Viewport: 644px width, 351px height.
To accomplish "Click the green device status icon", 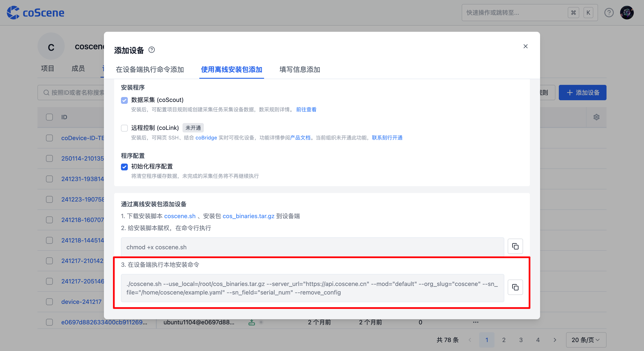I will pos(252,322).
